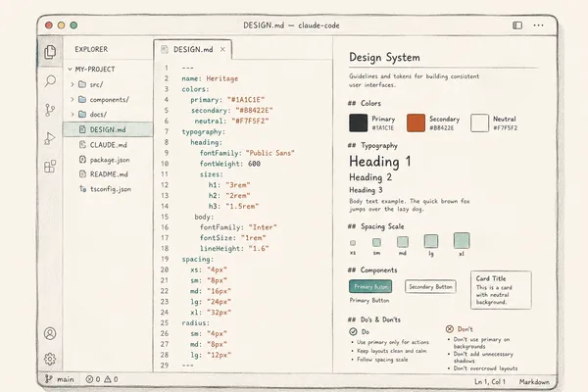Viewport: 588px width, 392px height.
Task: Click the Card Title card in preview
Action: [x=501, y=290]
